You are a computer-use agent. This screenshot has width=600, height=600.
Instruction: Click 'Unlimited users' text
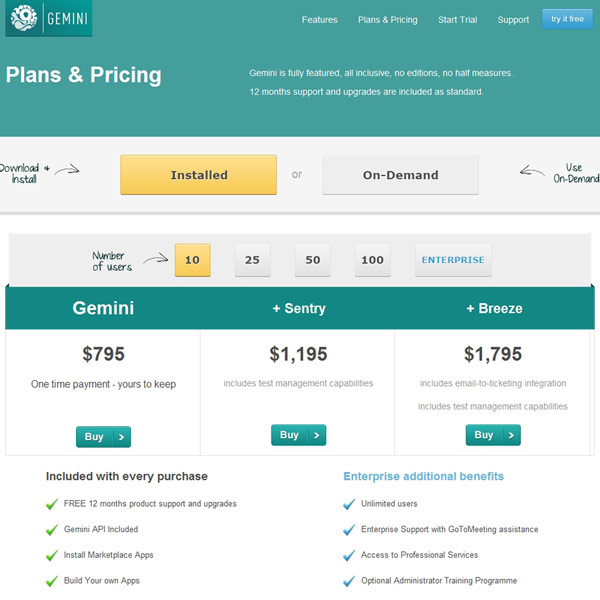[389, 504]
